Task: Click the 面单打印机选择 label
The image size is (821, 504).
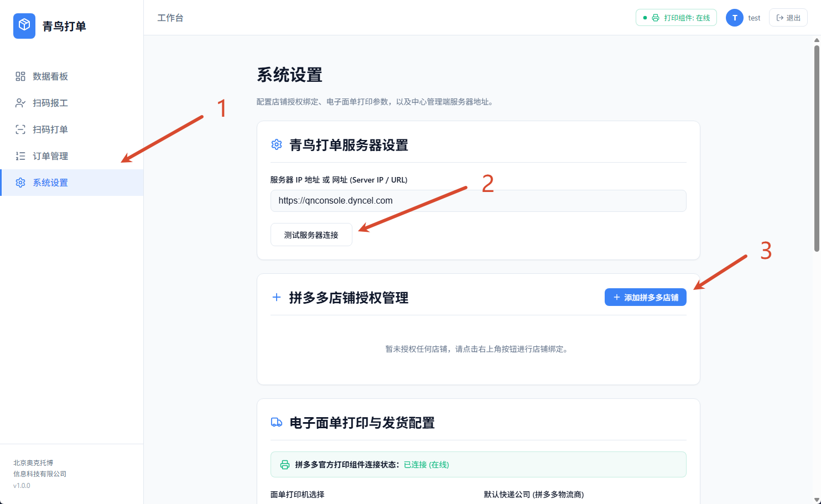Action: pyautogui.click(x=298, y=495)
